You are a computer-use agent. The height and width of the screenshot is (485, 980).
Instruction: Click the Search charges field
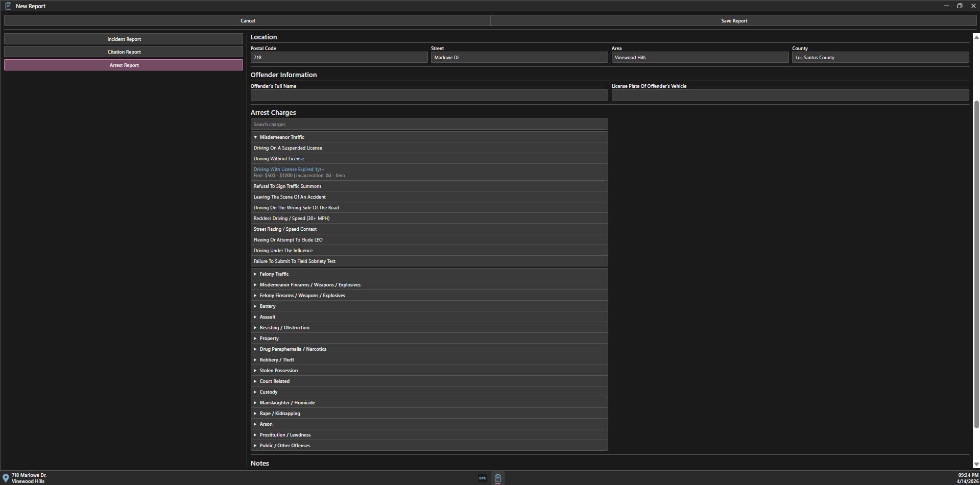pyautogui.click(x=429, y=125)
